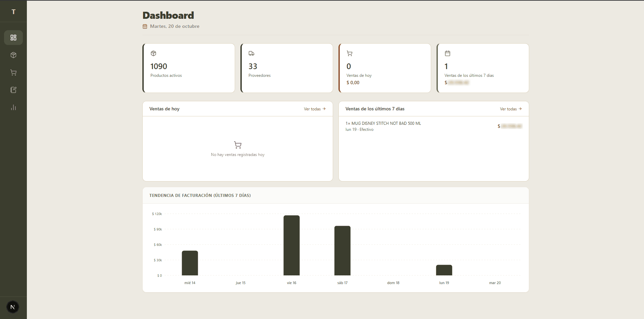
Task: Click the Ventas de hoy panel heading
Action: pos(165,109)
